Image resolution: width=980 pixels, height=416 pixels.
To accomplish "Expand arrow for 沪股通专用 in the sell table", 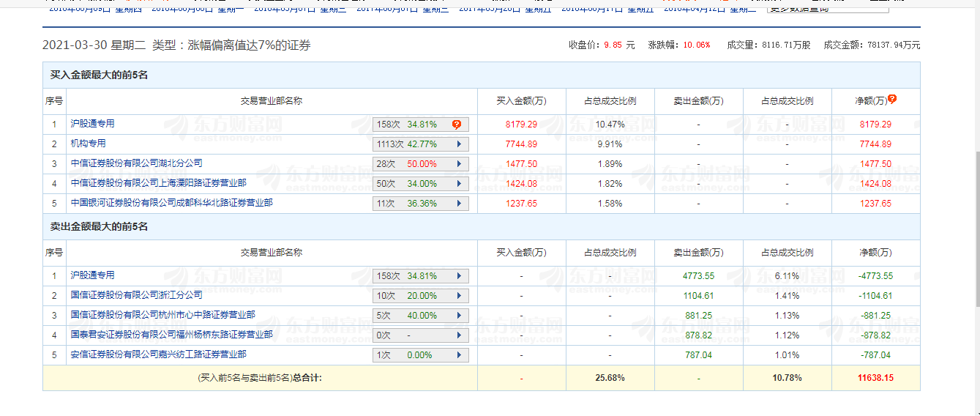I will [x=459, y=276].
